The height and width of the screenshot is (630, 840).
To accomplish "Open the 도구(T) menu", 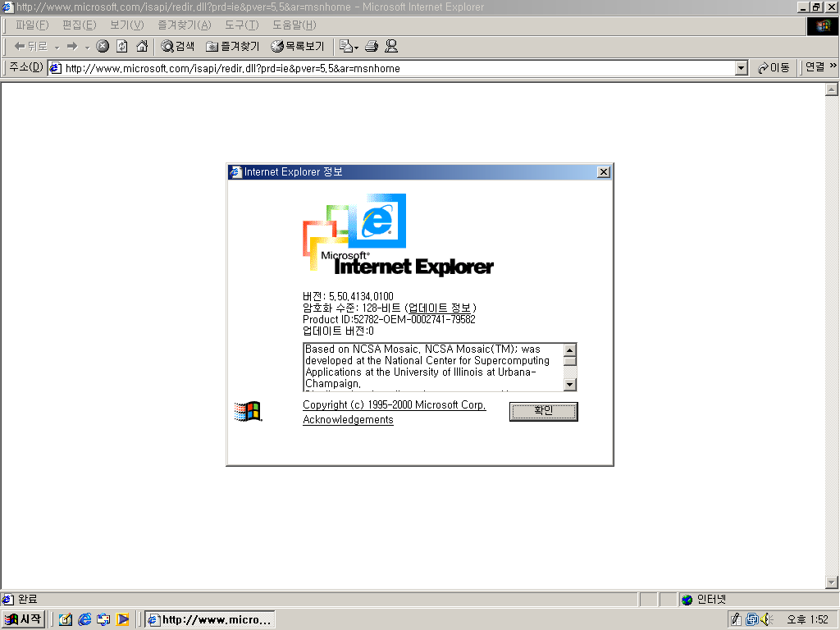I will click(x=242, y=25).
